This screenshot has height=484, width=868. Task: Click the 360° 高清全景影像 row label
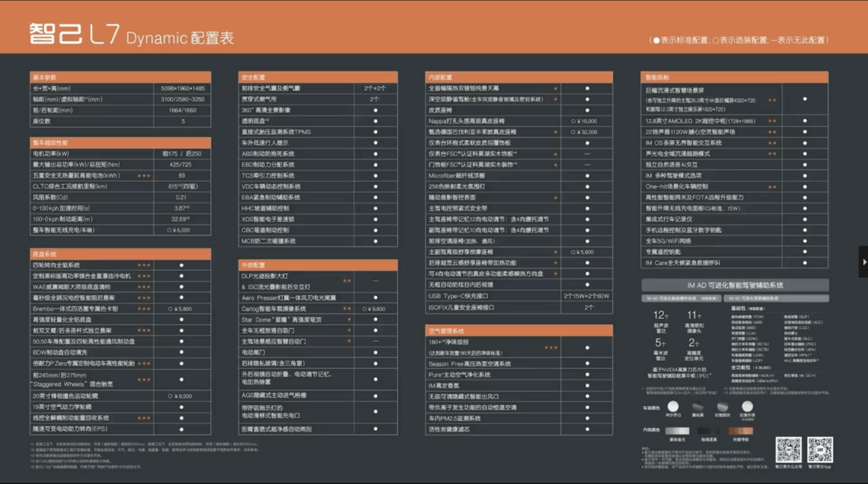(x=266, y=110)
